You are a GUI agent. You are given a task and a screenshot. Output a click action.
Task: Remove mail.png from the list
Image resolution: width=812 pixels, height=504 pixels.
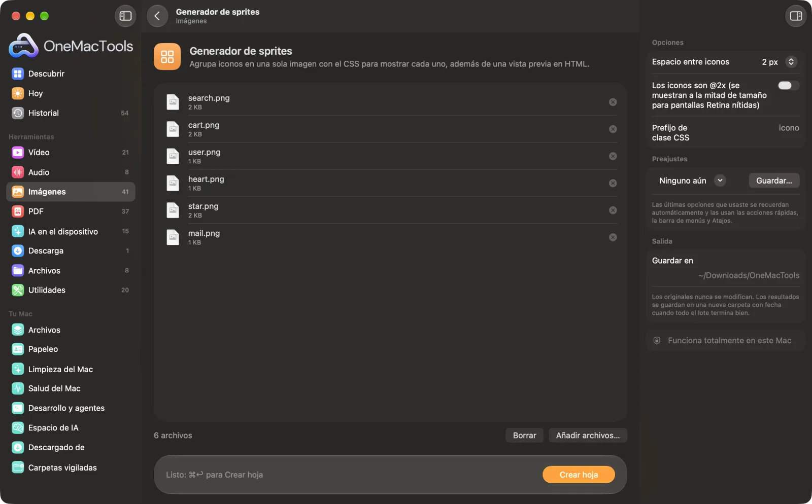613,237
